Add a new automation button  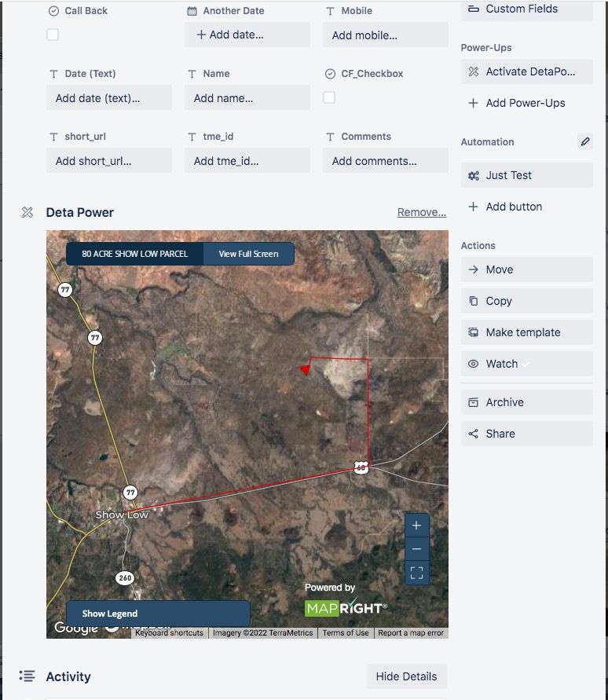(527, 207)
